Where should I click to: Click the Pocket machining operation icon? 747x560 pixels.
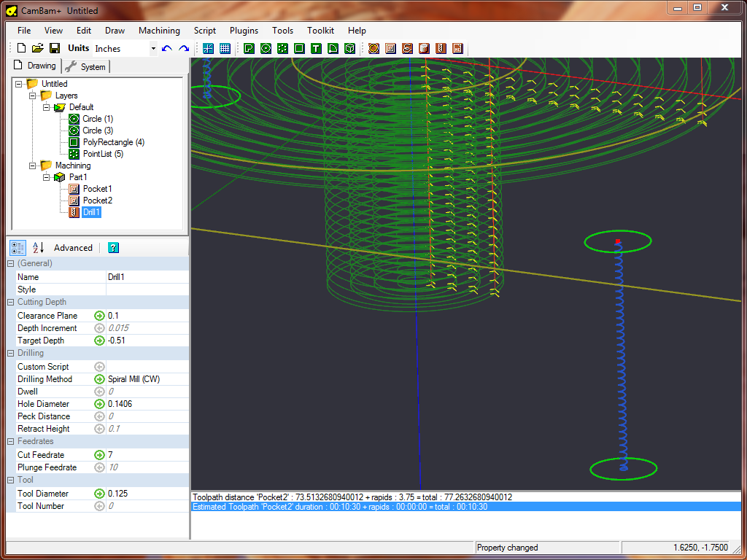coord(390,48)
